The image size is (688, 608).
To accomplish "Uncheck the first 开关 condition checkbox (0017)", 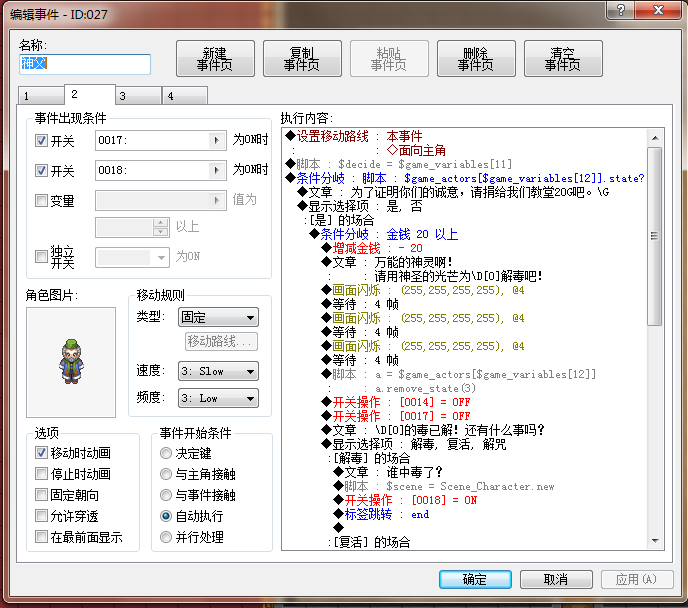I will pos(41,141).
